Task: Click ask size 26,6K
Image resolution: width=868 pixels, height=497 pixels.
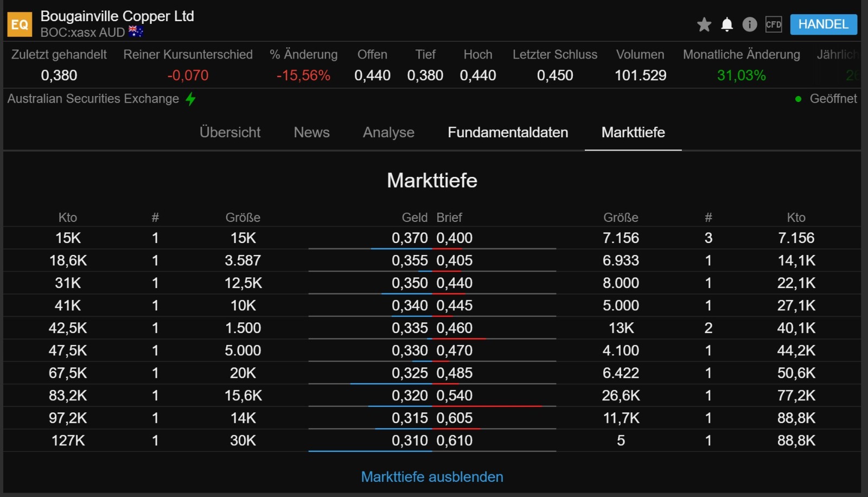Action: (x=621, y=396)
